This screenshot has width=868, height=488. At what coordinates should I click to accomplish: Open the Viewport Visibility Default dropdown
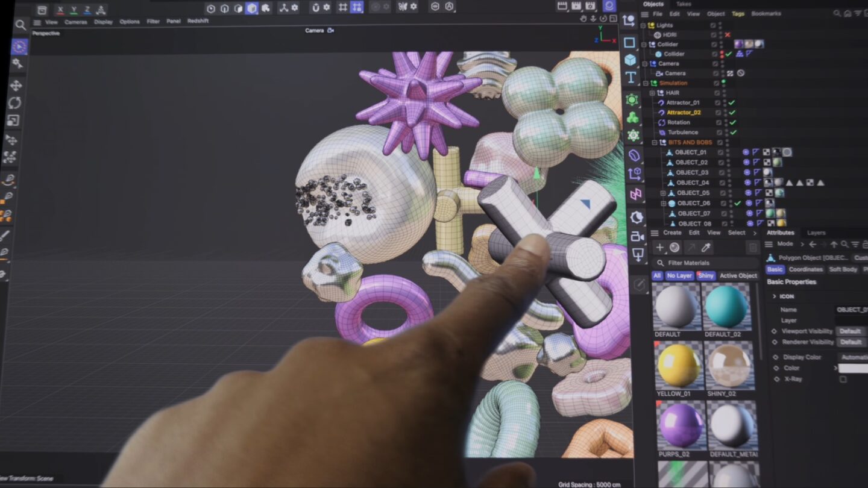pyautogui.click(x=850, y=331)
